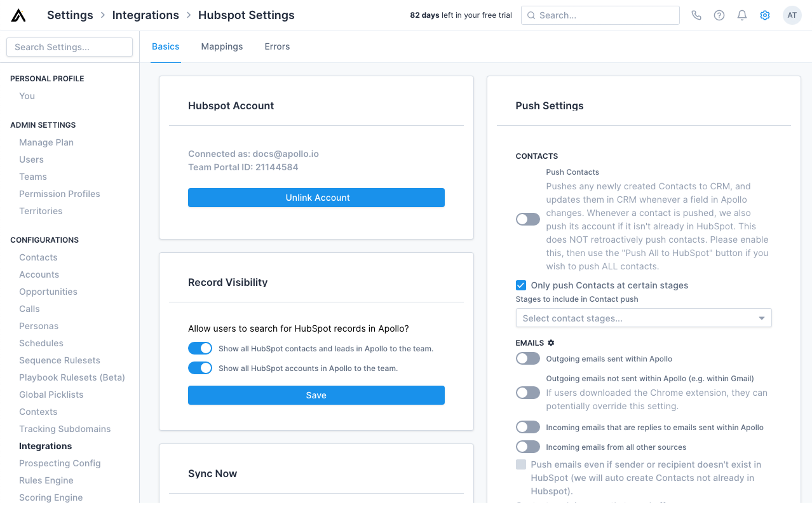The width and height of the screenshot is (812, 507).
Task: Toggle Outgoing emails sent within Apollo
Action: (527, 358)
